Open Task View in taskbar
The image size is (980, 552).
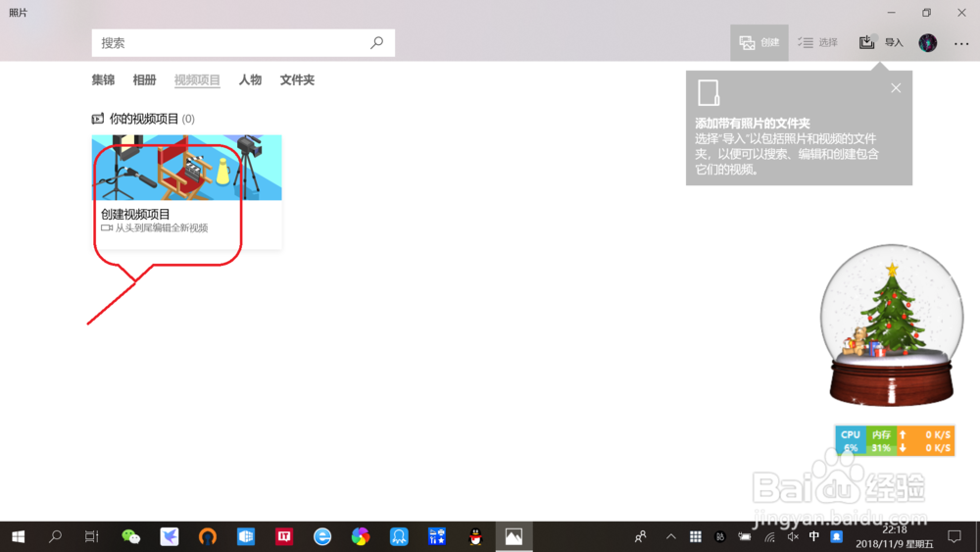point(92,536)
